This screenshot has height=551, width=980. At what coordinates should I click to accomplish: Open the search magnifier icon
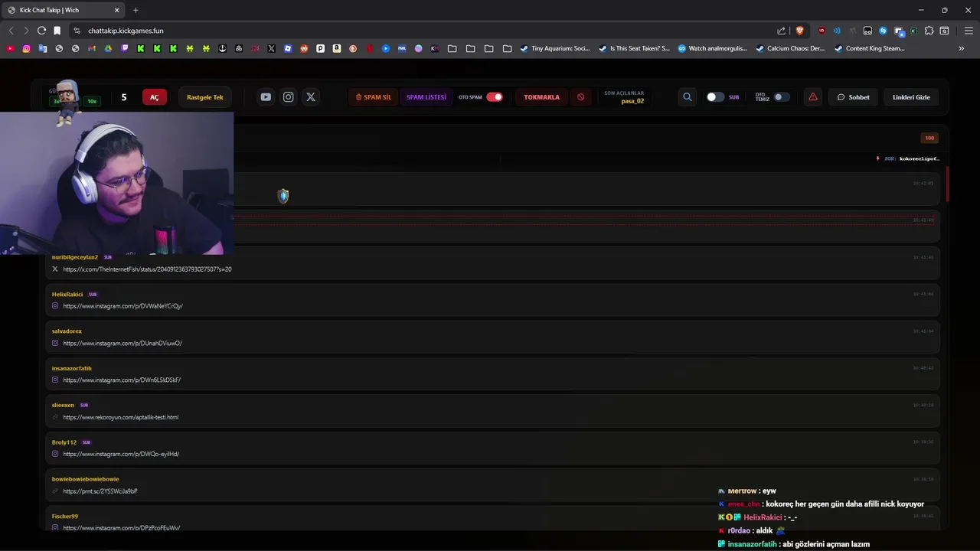click(687, 97)
